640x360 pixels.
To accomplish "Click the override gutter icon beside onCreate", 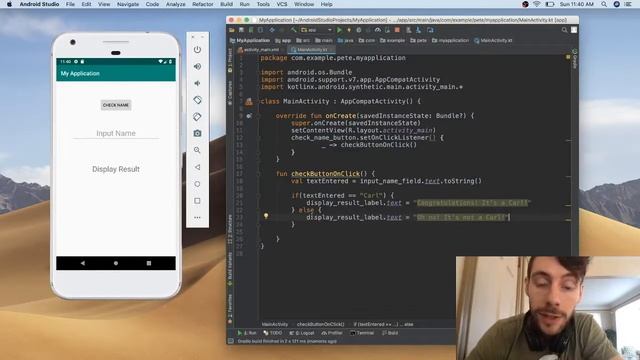I will pos(249,116).
